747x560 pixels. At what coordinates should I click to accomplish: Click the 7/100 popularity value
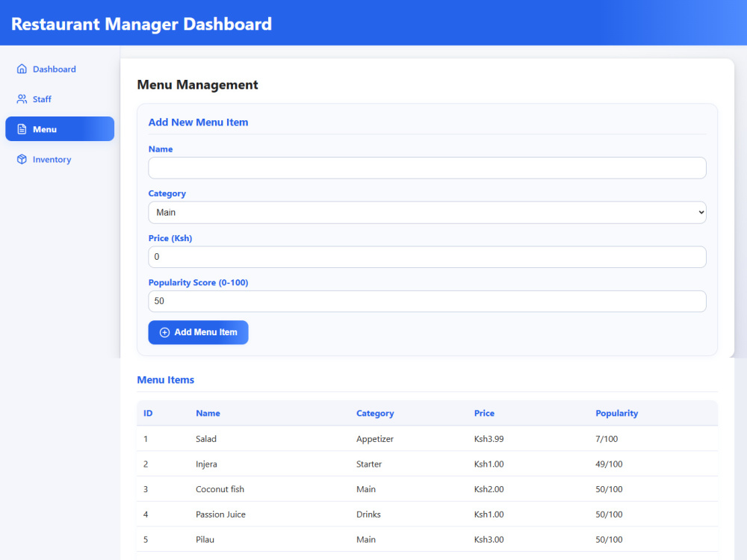pyautogui.click(x=607, y=439)
